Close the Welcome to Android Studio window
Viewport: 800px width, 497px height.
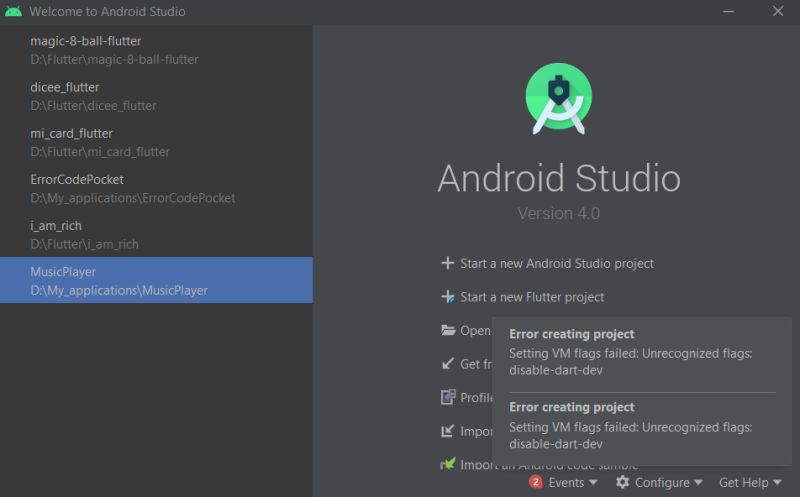778,11
